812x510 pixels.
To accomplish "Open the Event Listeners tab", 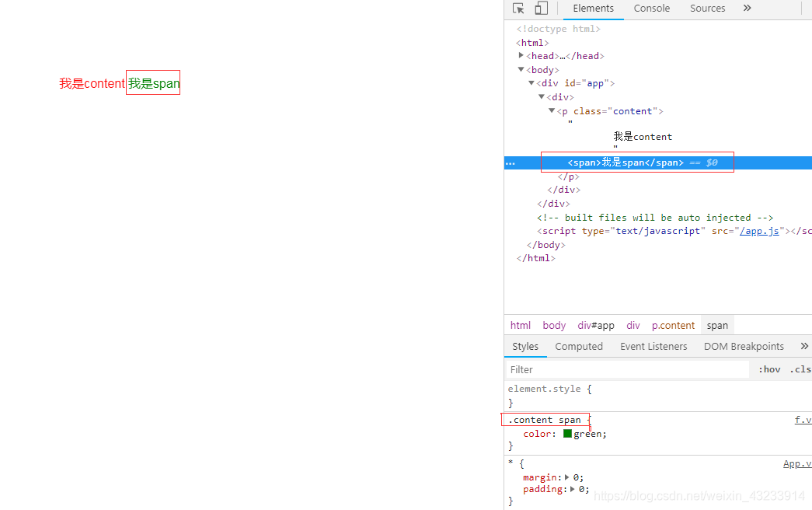I will pyautogui.click(x=653, y=346).
